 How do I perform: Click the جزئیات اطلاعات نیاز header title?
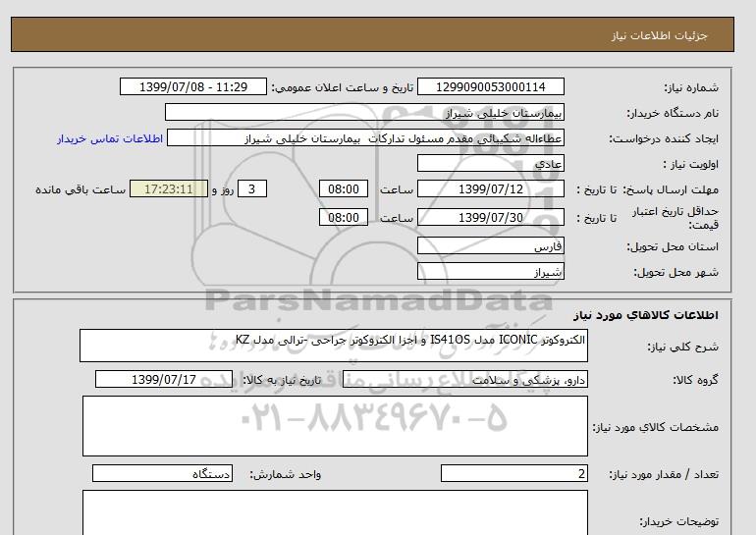coord(659,35)
